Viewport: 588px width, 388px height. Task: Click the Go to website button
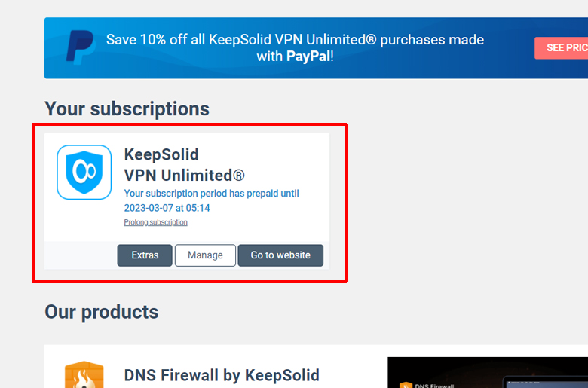[x=280, y=255]
